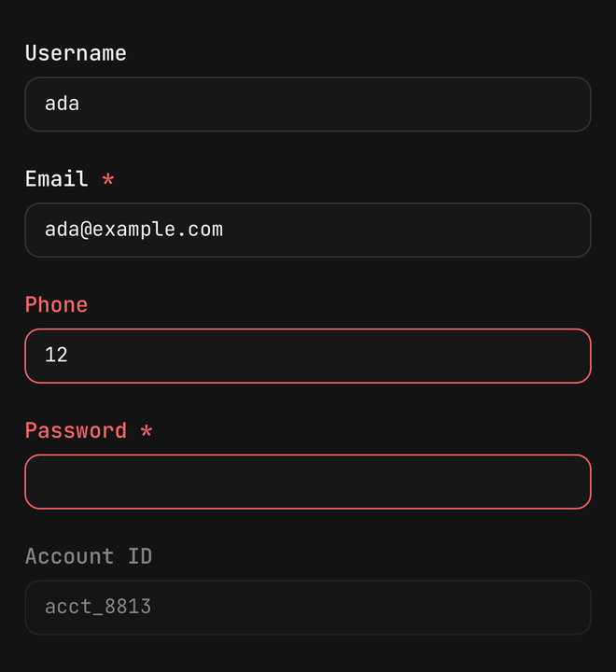The height and width of the screenshot is (672, 616).
Task: Click the "12" value in Phone
Action: [x=56, y=356]
